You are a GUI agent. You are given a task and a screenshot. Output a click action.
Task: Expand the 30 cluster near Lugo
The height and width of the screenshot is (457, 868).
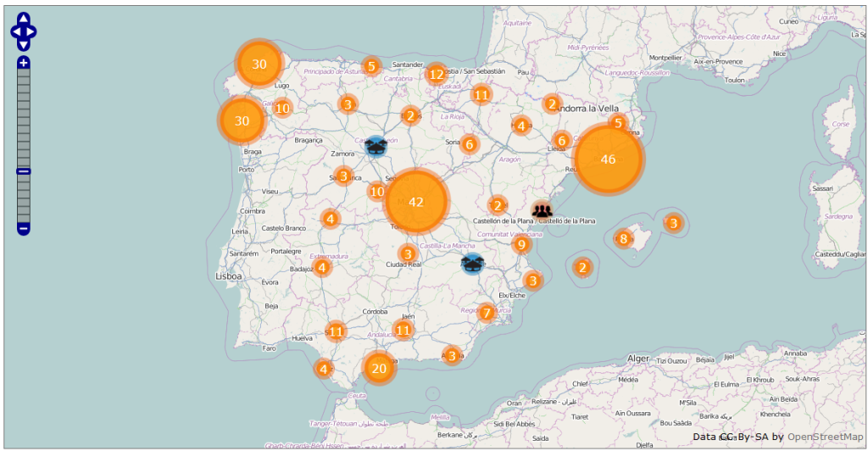coord(259,64)
